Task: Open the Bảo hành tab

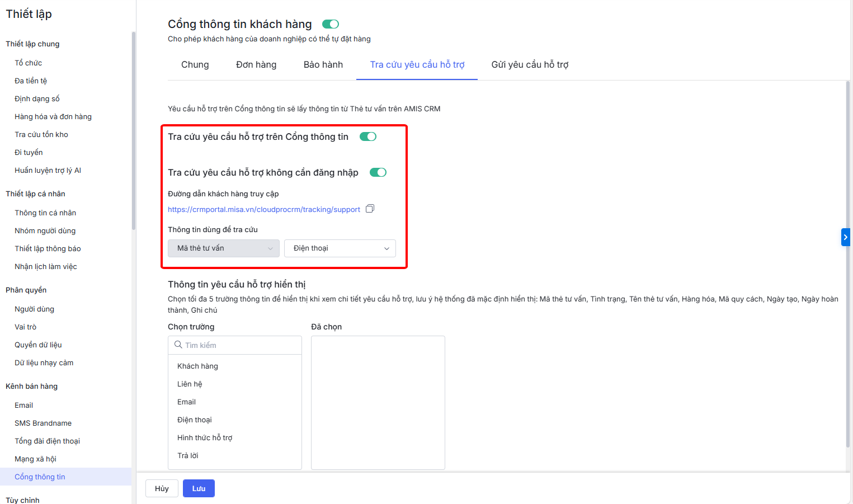Action: tap(323, 65)
